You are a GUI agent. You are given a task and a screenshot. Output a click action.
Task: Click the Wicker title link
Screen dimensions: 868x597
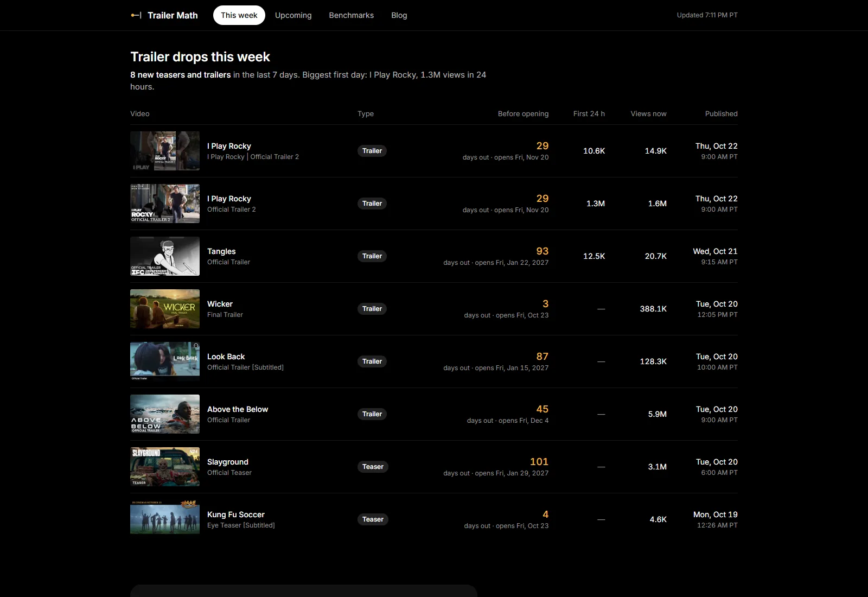click(220, 304)
